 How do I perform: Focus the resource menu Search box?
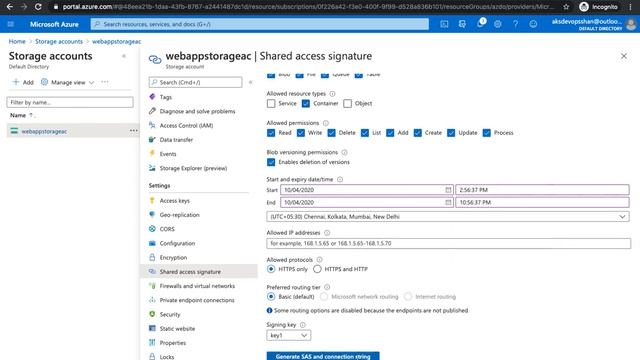point(195,82)
